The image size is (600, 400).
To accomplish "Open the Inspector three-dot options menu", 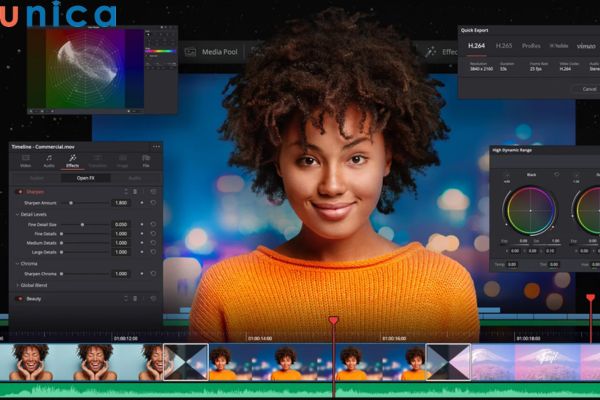I will pos(156,147).
